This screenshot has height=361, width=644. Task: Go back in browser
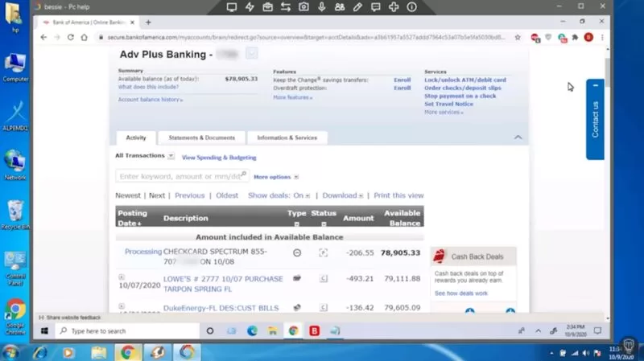tap(43, 37)
